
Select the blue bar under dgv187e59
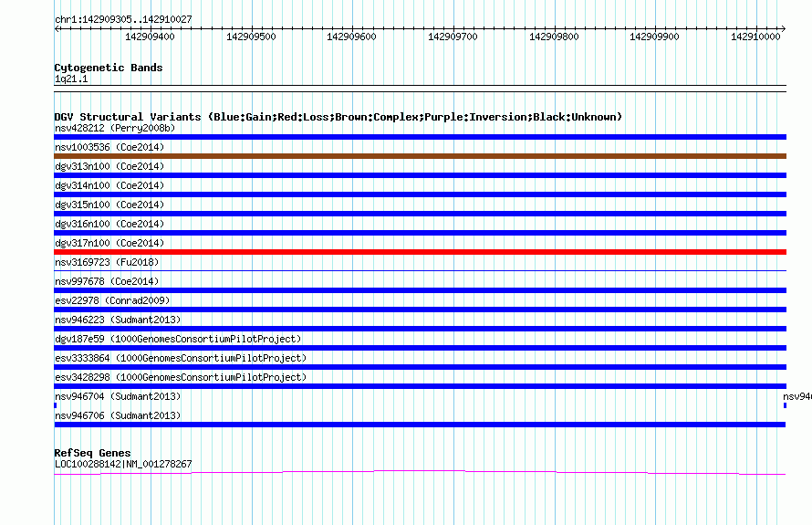click(x=420, y=348)
